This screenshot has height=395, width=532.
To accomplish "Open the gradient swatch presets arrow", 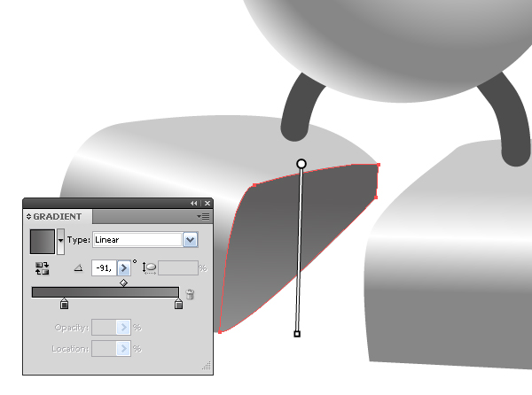I will [60, 242].
